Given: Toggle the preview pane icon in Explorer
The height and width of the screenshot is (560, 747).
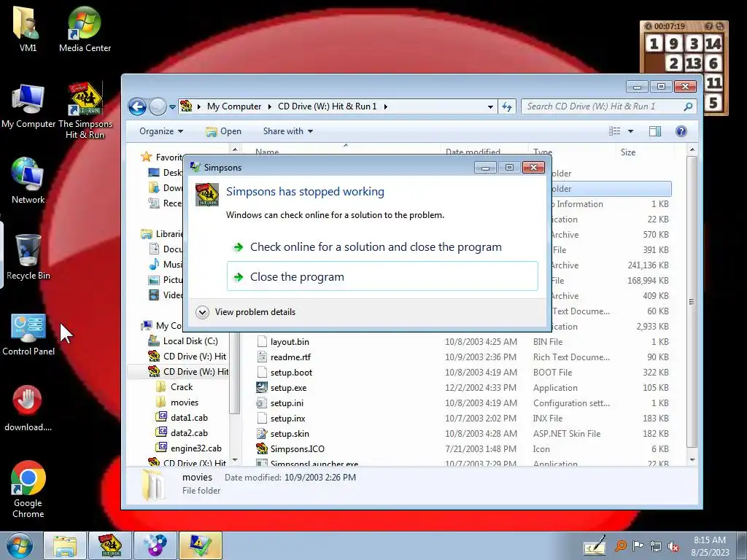Looking at the screenshot, I should pos(655,131).
